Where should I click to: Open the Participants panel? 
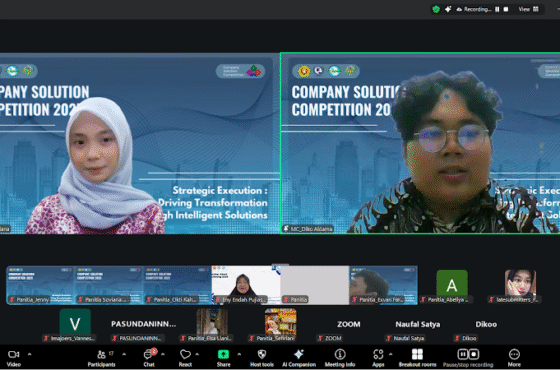[101, 358]
